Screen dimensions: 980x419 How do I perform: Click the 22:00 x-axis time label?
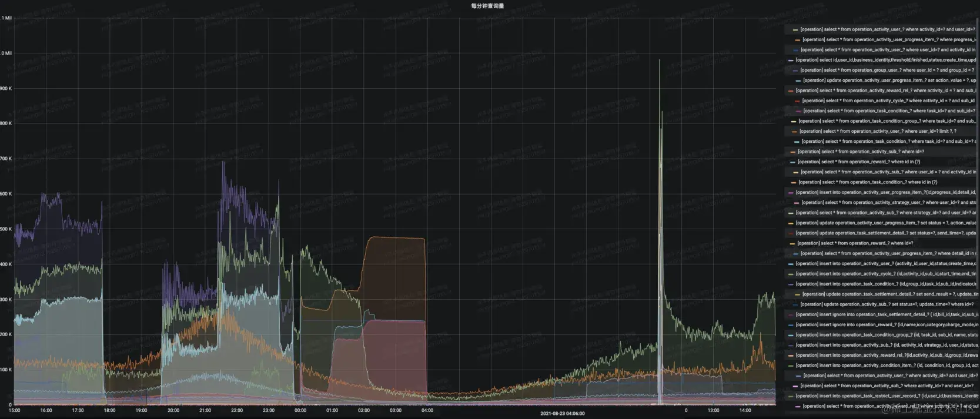(x=236, y=410)
